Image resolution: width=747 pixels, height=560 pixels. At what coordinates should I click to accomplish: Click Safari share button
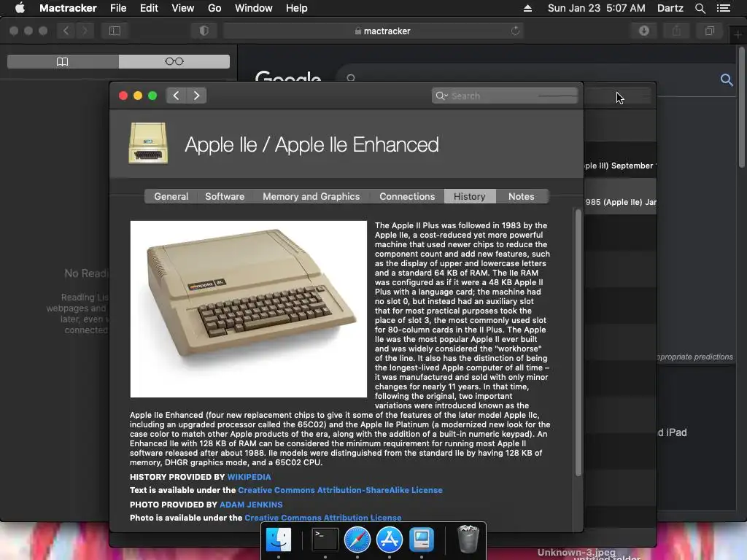(676, 31)
